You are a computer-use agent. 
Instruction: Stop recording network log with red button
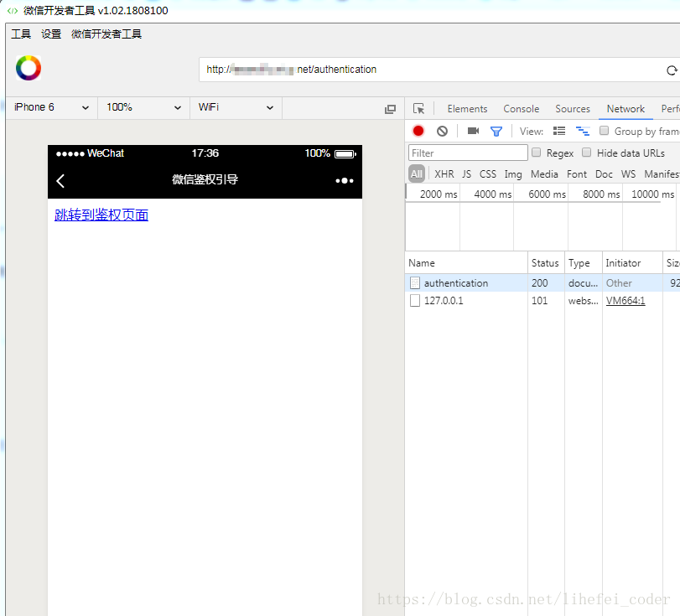(x=418, y=131)
